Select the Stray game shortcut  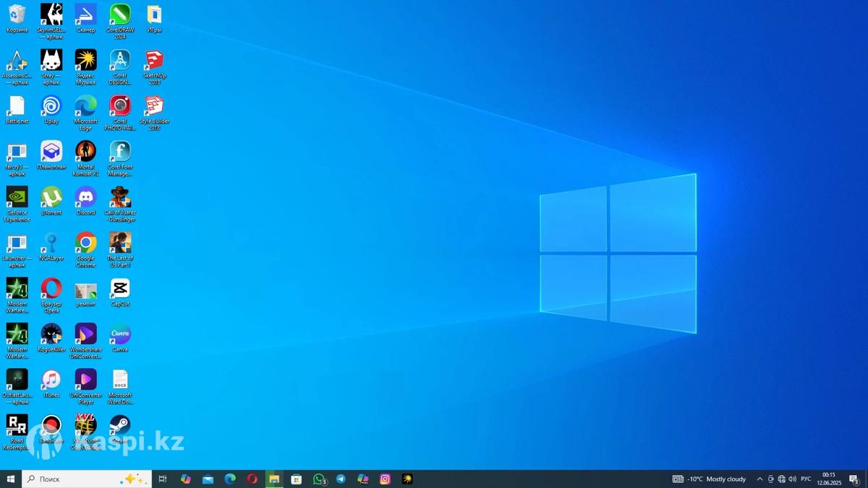(x=51, y=68)
